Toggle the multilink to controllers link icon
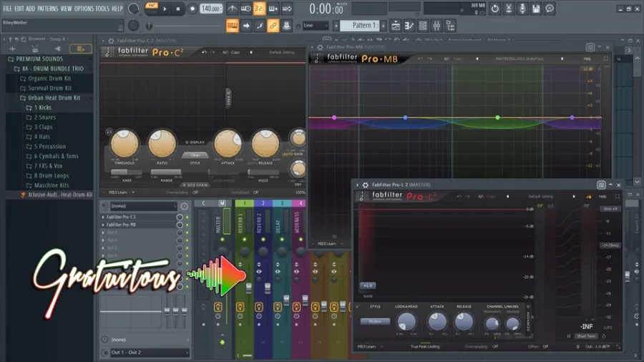 273,26
